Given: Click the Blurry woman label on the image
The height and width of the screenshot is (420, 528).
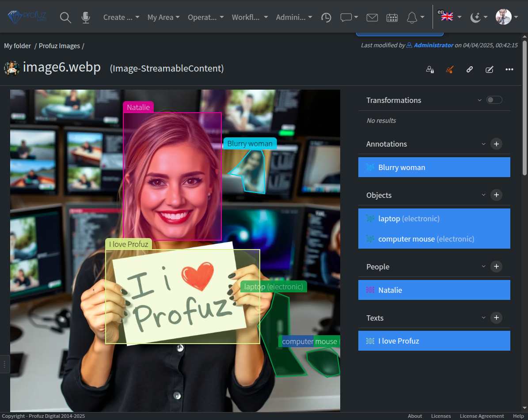Looking at the screenshot, I should [250, 144].
